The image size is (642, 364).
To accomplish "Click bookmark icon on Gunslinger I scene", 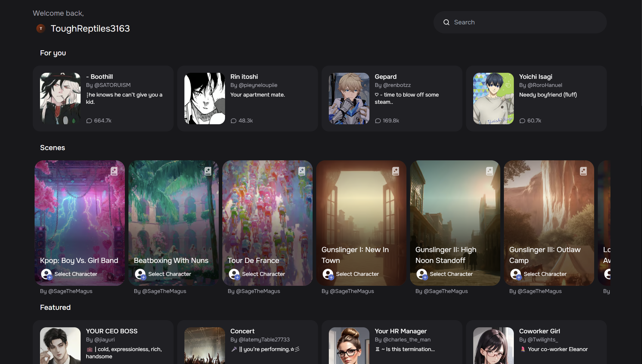I will [x=396, y=171].
